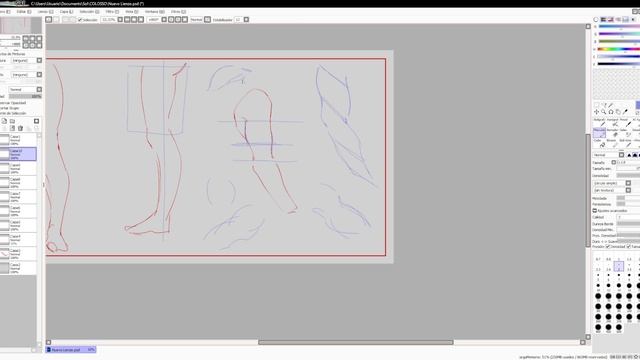Select the eyedropper color picker tool

[x=625, y=112]
